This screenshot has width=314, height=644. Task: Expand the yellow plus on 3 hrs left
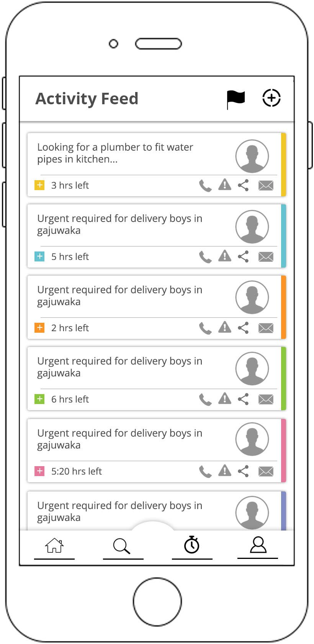tap(39, 185)
